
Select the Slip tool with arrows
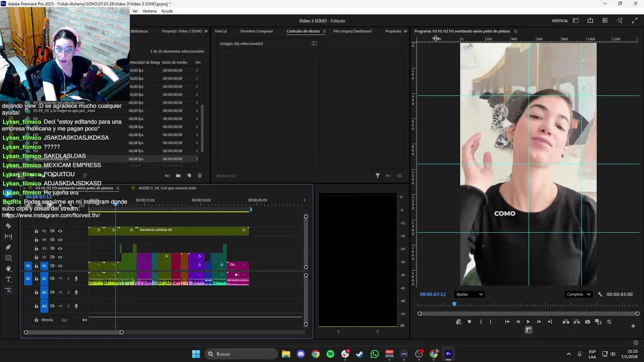coord(8,236)
